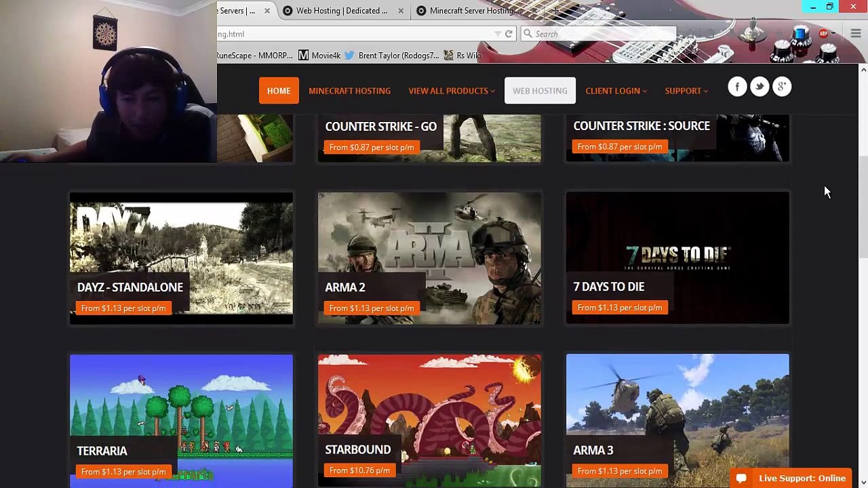Open the URL history dropdown arrow
The width and height of the screenshot is (868, 488).
(498, 34)
